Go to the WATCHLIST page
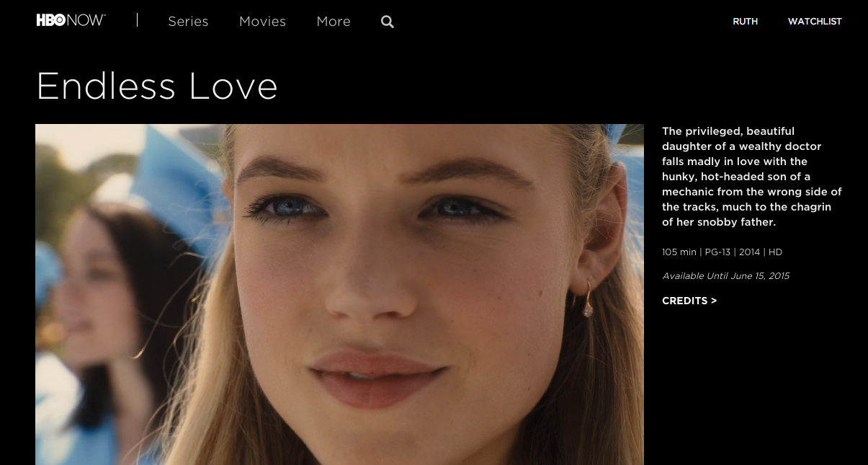 (815, 22)
